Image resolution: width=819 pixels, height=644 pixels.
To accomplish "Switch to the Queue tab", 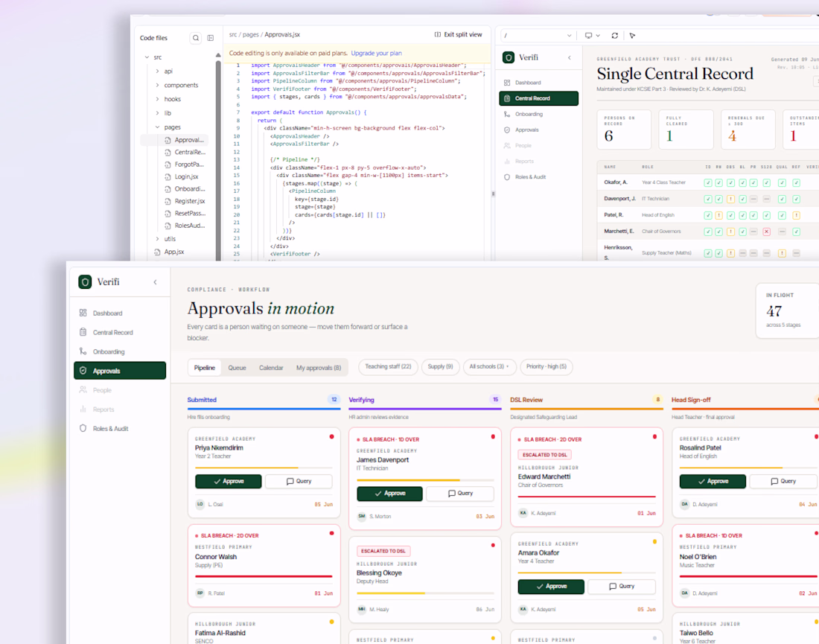I will tap(237, 368).
